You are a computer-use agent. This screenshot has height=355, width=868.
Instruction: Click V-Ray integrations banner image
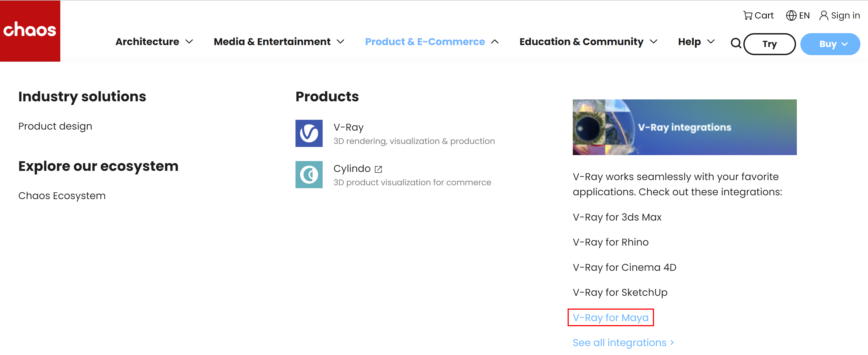[x=684, y=127]
